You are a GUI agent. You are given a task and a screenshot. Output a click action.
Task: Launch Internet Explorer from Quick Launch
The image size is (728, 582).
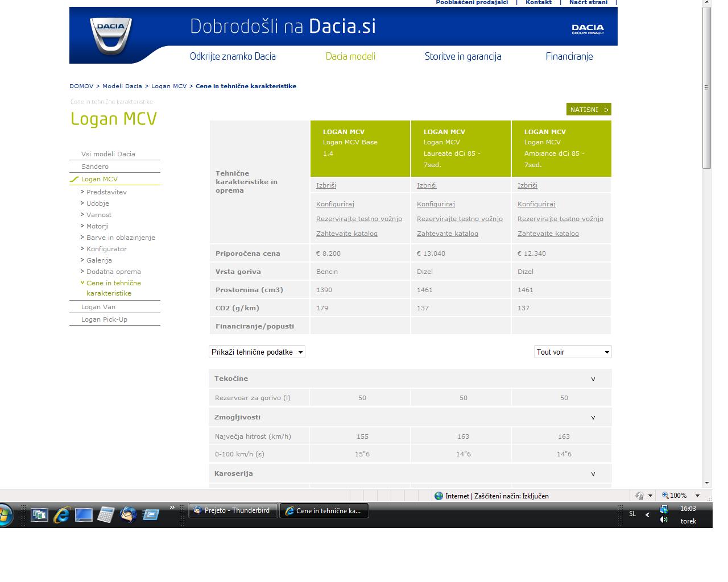[x=61, y=515]
